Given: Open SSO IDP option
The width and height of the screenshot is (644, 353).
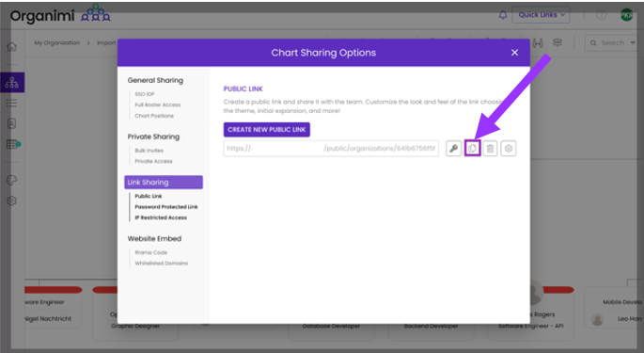Looking at the screenshot, I should [x=145, y=94].
